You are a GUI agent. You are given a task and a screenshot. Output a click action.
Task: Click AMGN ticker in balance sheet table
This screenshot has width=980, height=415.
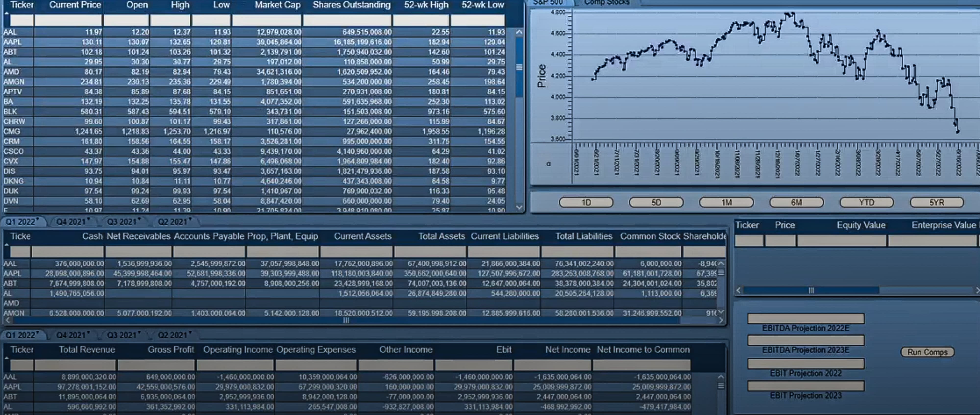(x=14, y=313)
